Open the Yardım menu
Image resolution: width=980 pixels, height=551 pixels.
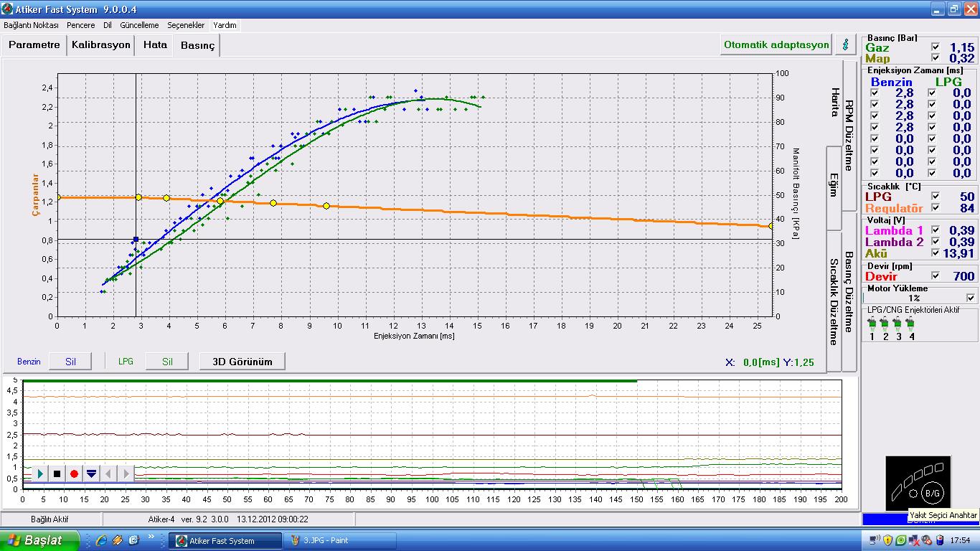pos(225,25)
